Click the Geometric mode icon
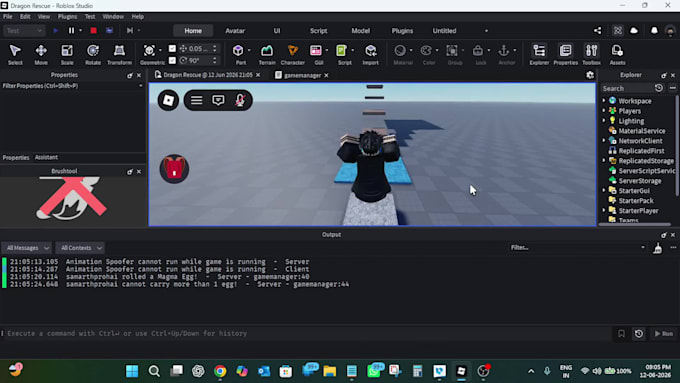The height and width of the screenshot is (383, 680). click(149, 51)
